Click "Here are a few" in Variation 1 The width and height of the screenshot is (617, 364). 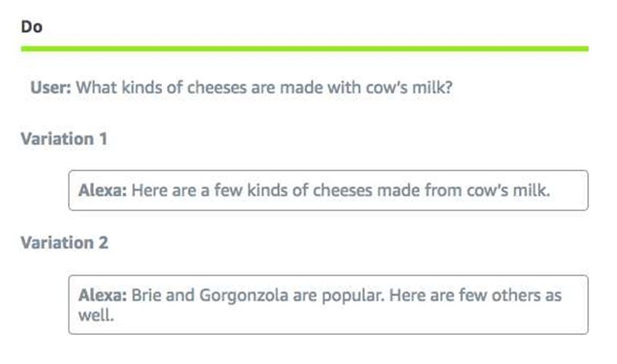187,190
